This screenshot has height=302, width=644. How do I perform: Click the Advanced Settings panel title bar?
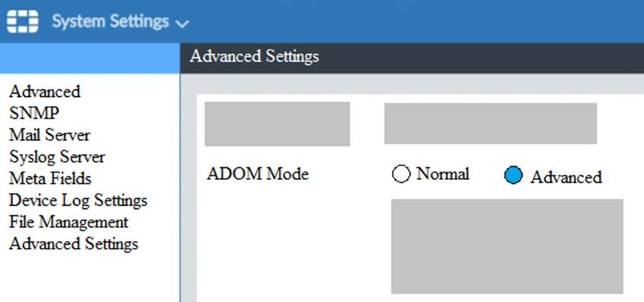[412, 58]
